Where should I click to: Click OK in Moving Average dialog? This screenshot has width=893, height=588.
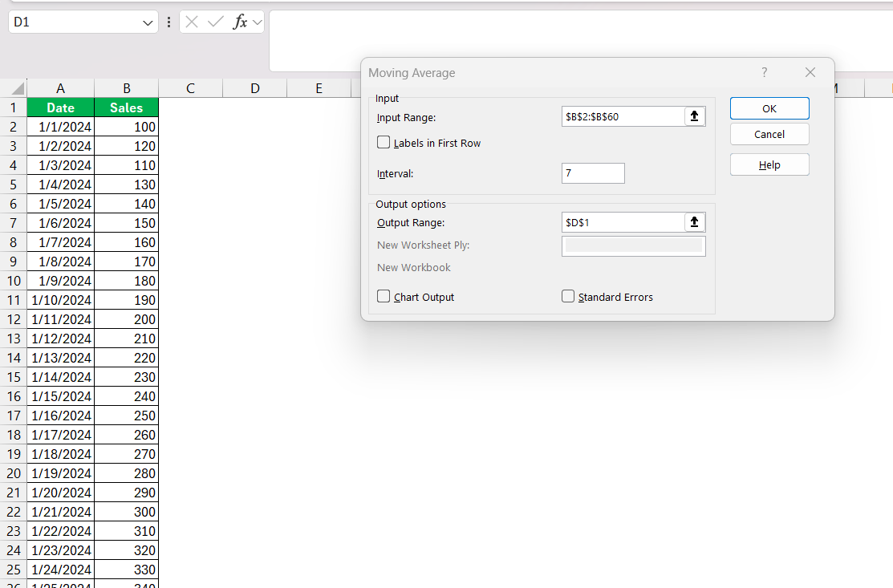769,108
